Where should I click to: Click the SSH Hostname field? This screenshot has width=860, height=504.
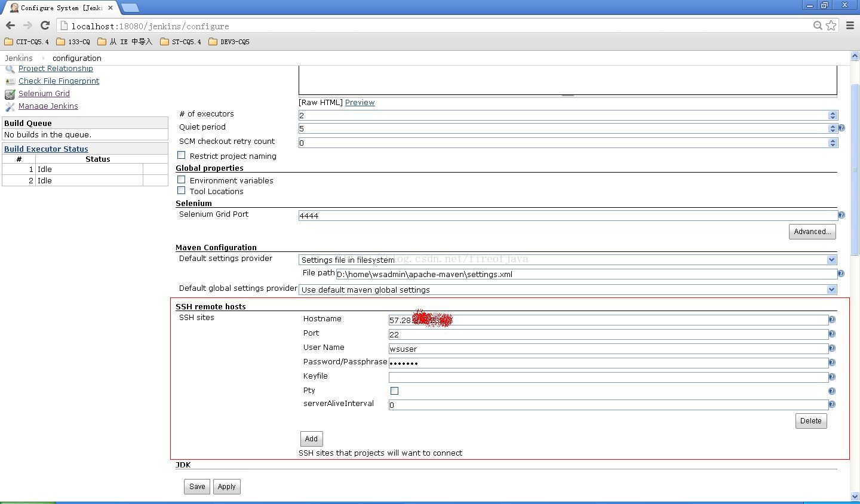coord(608,320)
